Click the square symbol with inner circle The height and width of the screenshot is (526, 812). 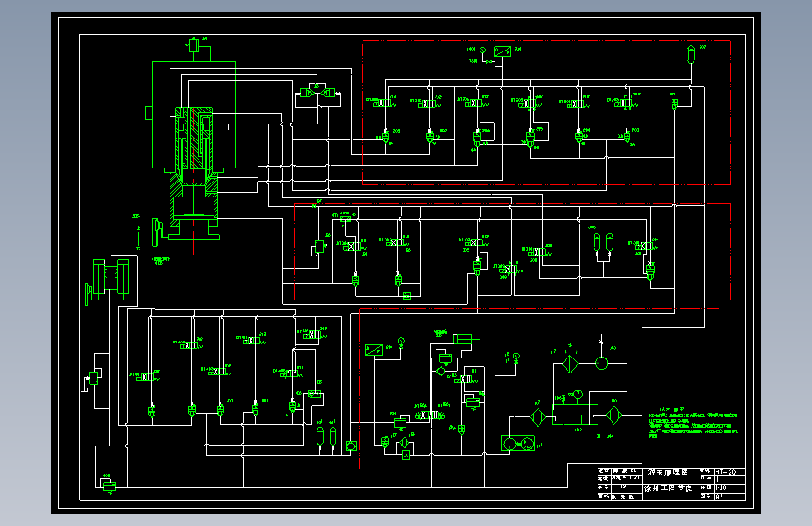(351, 446)
